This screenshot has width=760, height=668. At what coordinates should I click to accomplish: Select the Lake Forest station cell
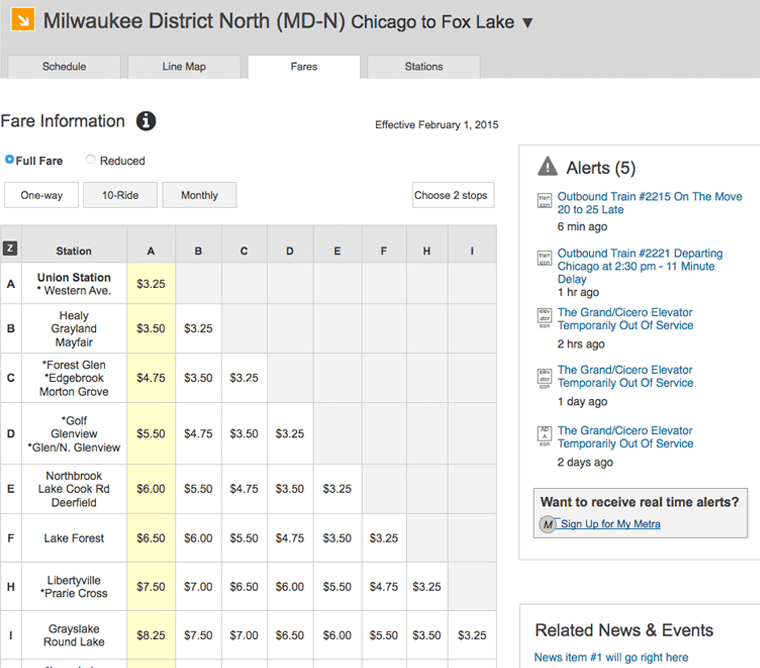pyautogui.click(x=74, y=538)
